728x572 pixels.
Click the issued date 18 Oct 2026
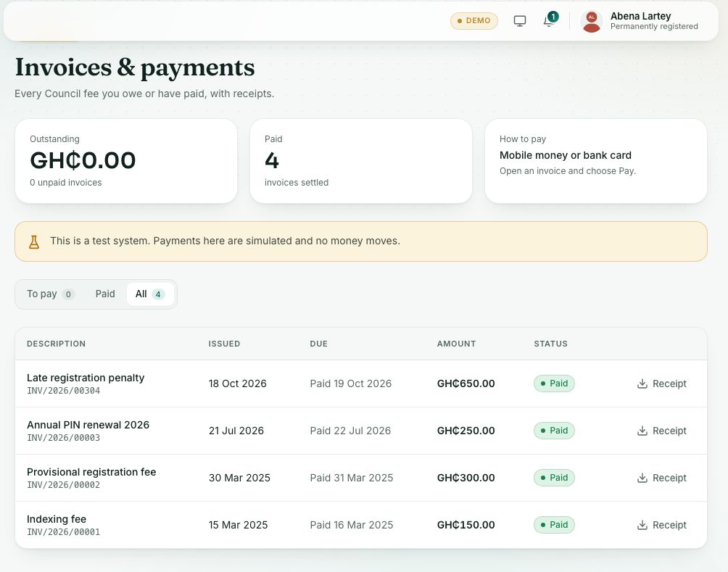point(238,384)
